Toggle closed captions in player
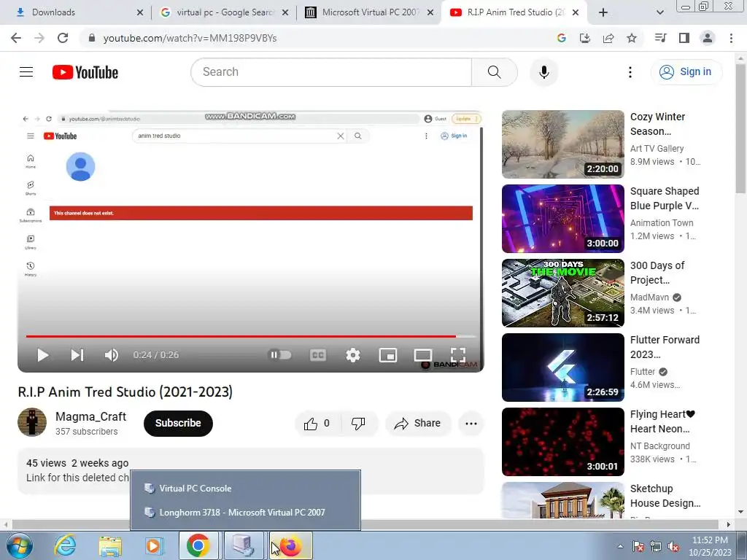This screenshot has width=747, height=560. point(318,355)
